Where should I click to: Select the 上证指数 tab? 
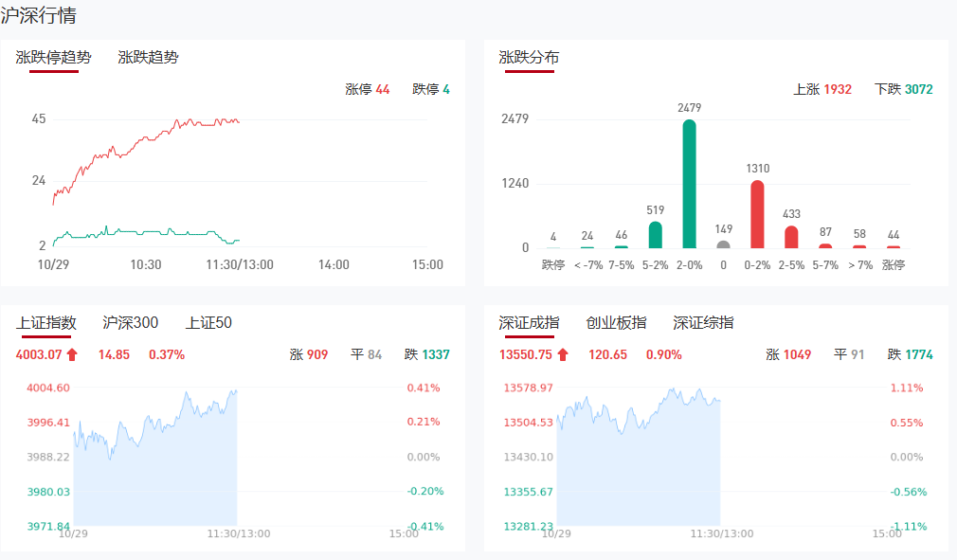46,323
